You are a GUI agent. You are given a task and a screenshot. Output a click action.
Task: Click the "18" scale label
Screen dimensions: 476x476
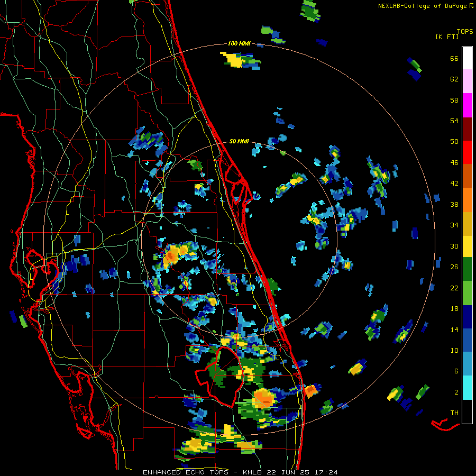(454, 309)
